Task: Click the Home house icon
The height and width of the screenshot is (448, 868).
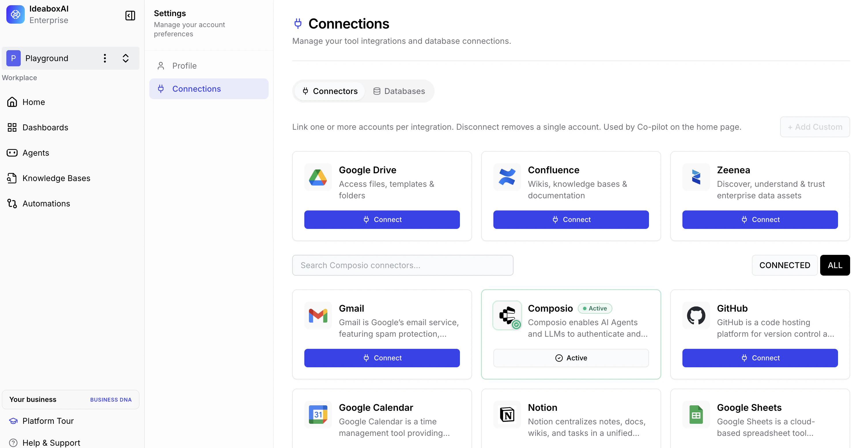Action: (x=12, y=102)
